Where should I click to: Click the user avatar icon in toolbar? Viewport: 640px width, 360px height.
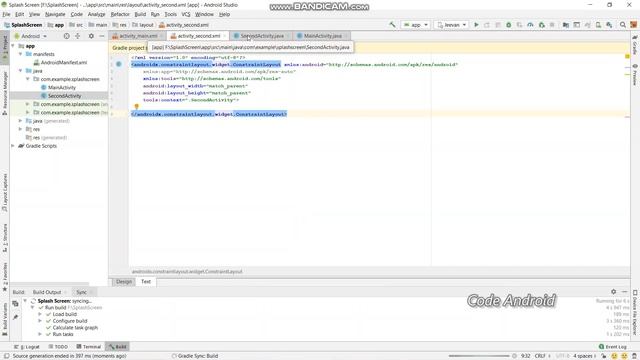pyautogui.click(x=633, y=25)
